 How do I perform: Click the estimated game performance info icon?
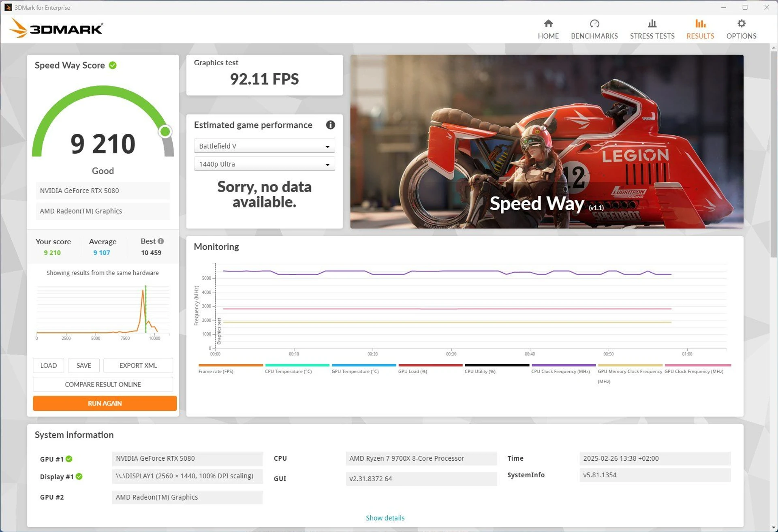(330, 125)
